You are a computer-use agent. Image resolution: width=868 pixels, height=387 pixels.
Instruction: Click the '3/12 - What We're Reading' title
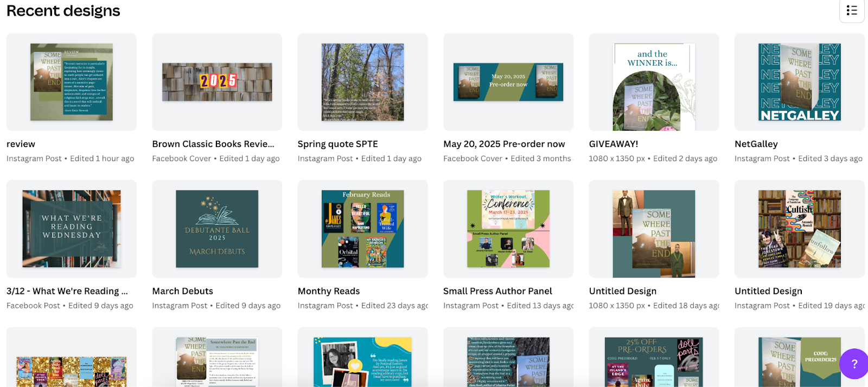coord(67,291)
